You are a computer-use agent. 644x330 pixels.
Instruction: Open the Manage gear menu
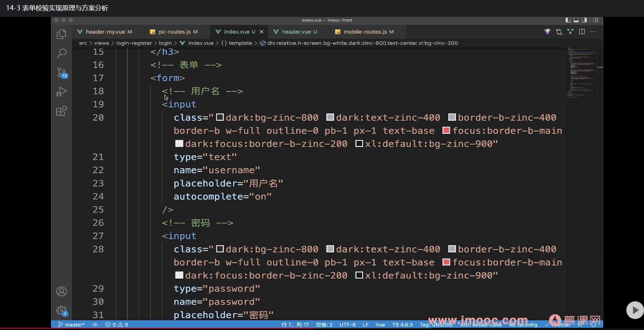point(62,311)
